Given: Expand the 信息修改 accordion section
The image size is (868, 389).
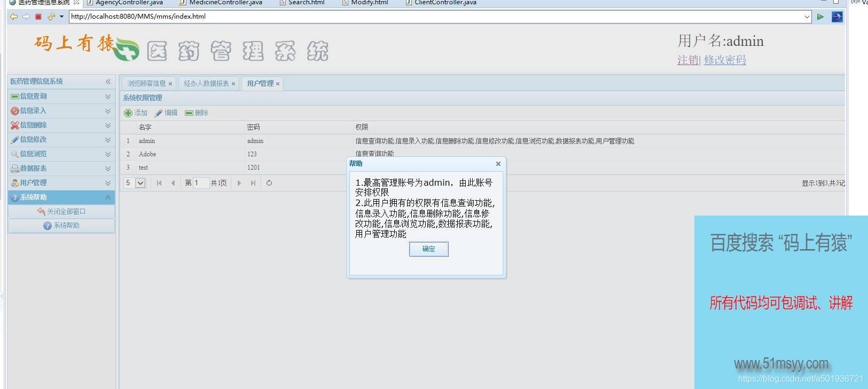Looking at the screenshot, I should point(107,140).
